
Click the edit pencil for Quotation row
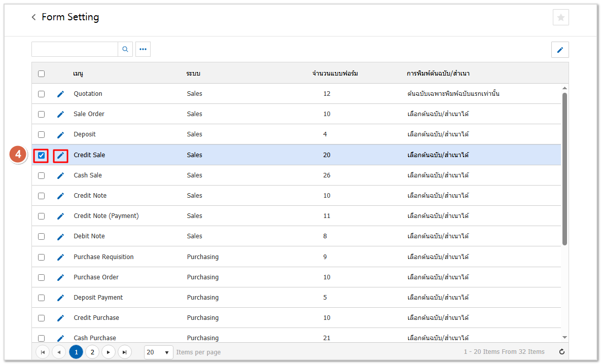coord(60,94)
